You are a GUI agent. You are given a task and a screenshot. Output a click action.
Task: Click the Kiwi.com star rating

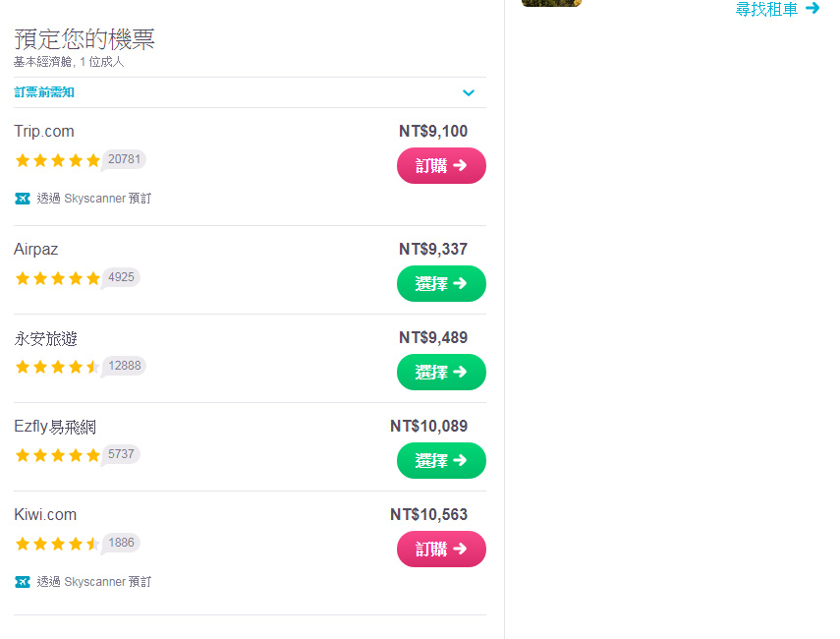coord(58,544)
